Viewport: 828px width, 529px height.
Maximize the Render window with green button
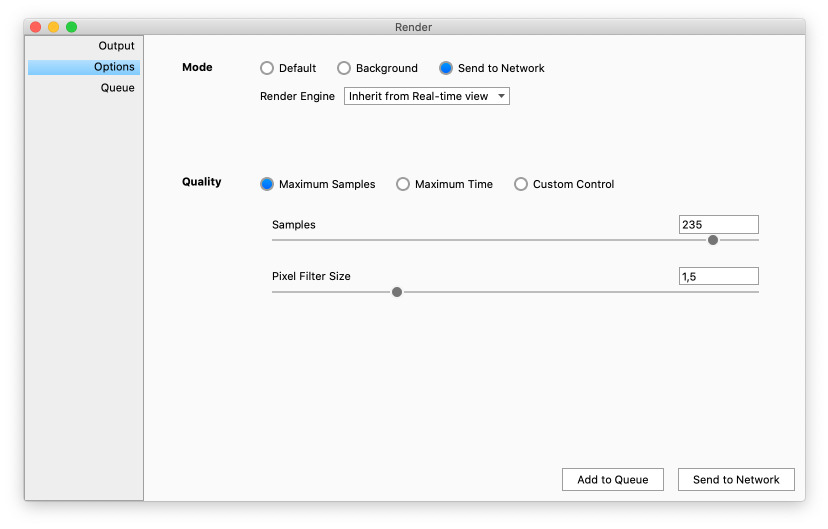click(x=72, y=27)
